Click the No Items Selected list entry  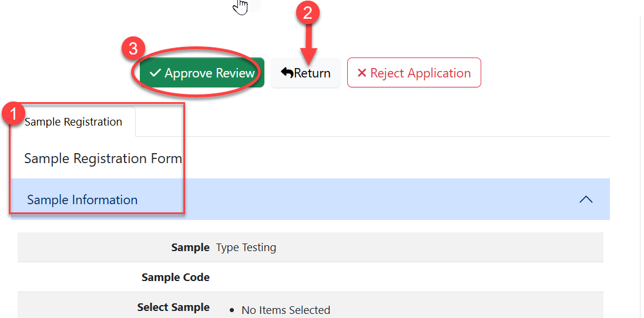coord(286,310)
